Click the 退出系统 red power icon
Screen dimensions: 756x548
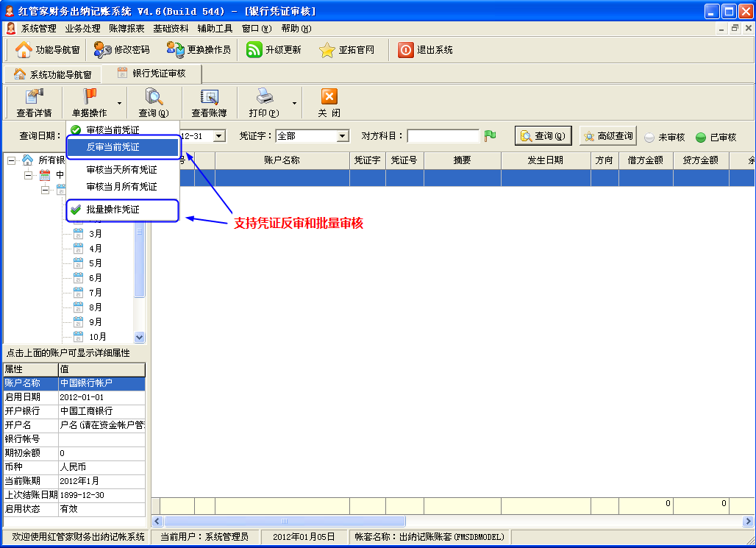(406, 50)
